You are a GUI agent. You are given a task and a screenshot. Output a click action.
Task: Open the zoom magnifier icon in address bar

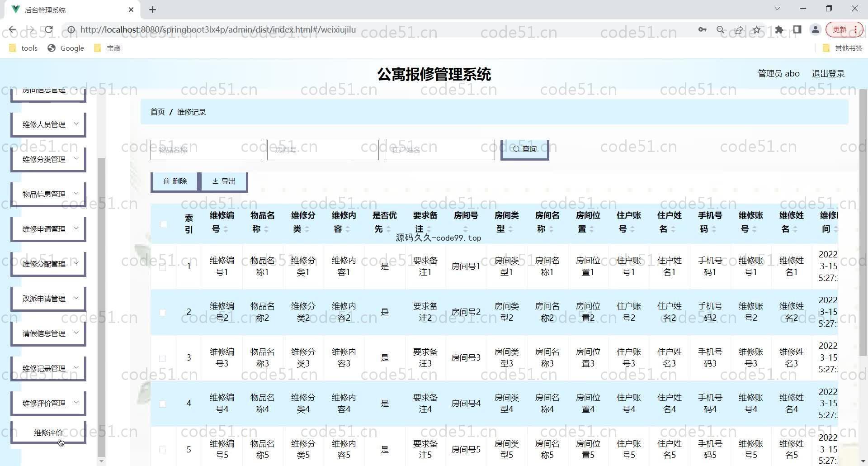[721, 30]
